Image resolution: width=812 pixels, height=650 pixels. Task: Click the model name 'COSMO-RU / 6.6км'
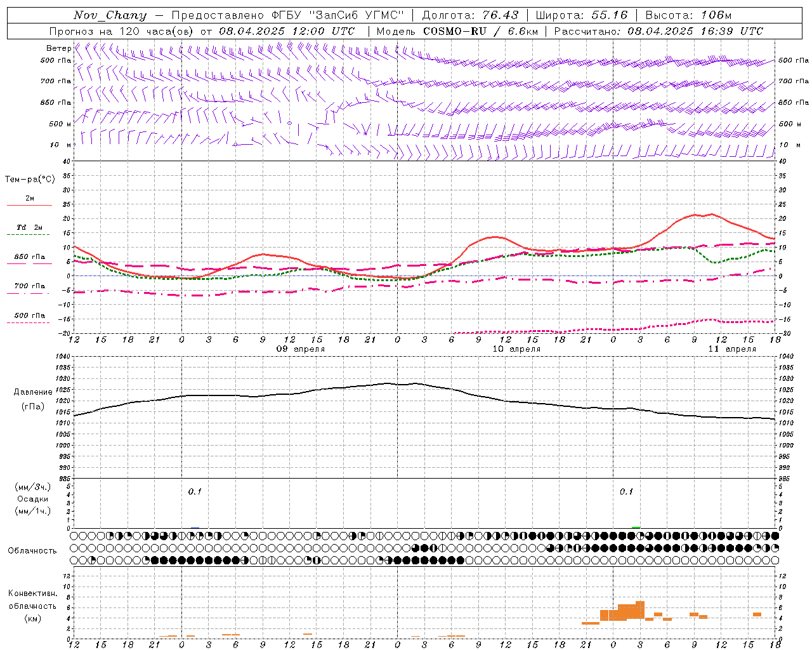(480, 31)
